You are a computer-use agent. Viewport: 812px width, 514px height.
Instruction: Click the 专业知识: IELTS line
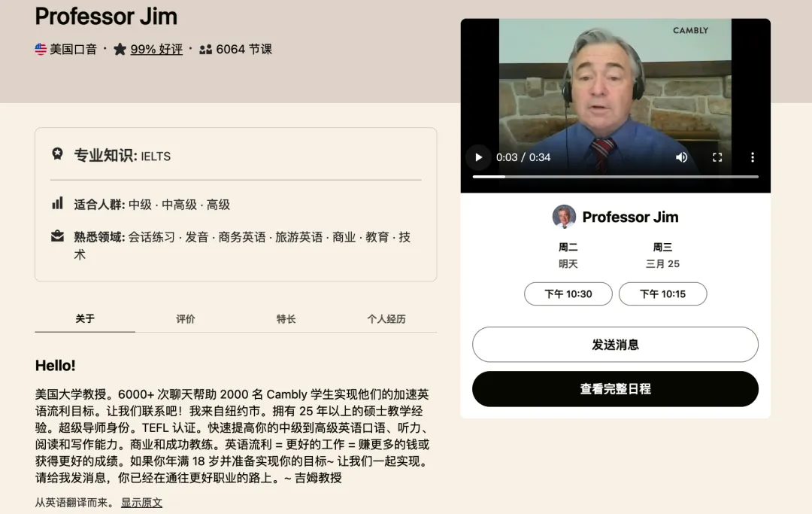point(123,156)
